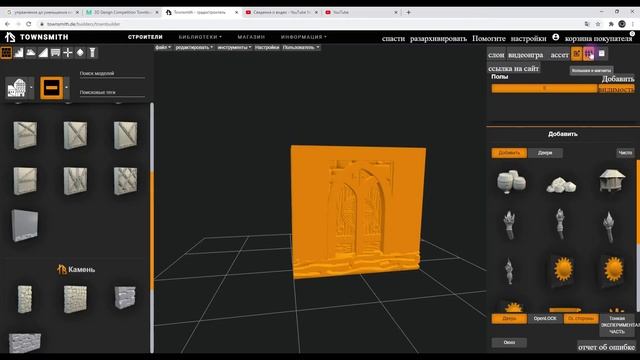Image resolution: width=640 pixels, height=360 pixels.
Task: Click the small white square icon
Action: pyautogui.click(x=601, y=53)
